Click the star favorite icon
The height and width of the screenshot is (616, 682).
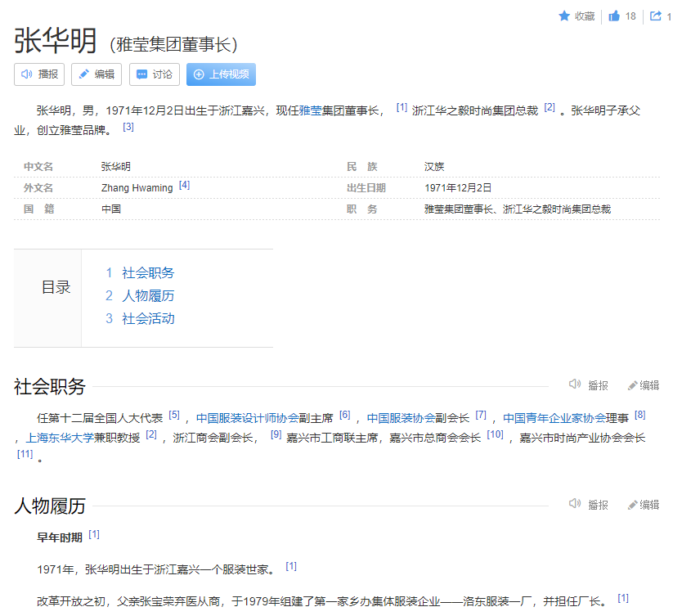click(564, 16)
